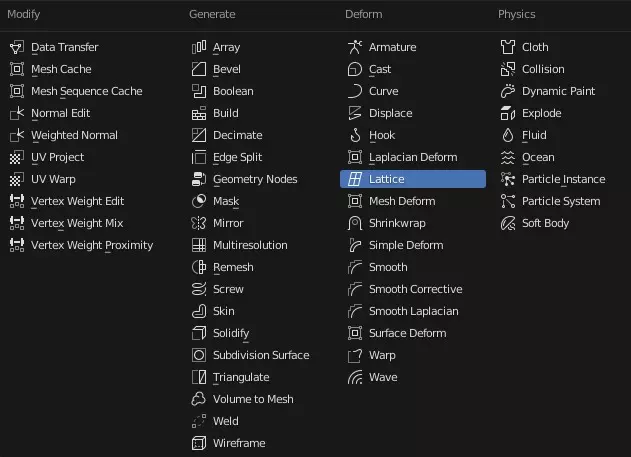This screenshot has height=457, width=631.
Task: Click the Bevel modifier icon
Action: pos(199,69)
